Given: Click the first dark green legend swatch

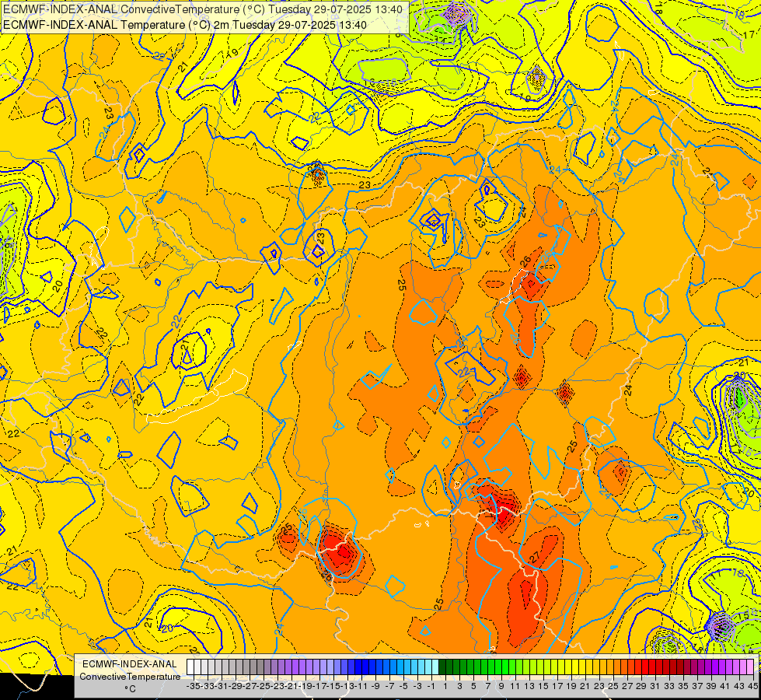Looking at the screenshot, I should 442,667.
